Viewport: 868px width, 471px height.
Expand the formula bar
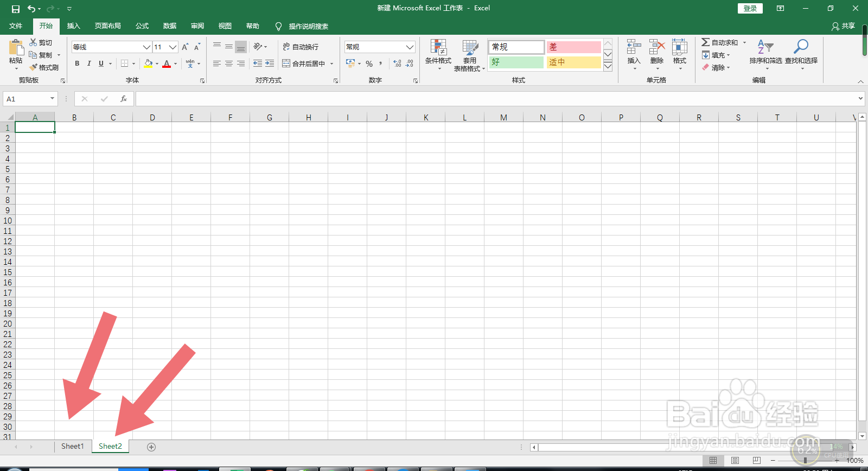860,99
